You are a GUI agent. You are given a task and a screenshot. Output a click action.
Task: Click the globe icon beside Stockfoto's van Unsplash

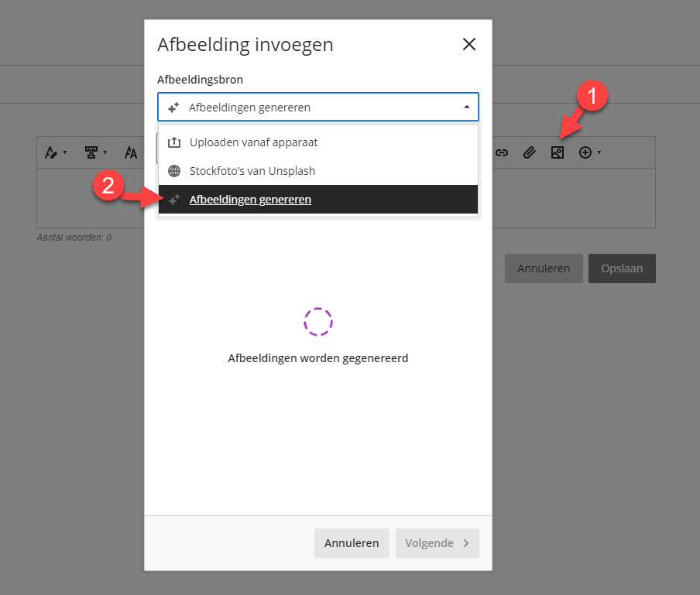pyautogui.click(x=174, y=171)
